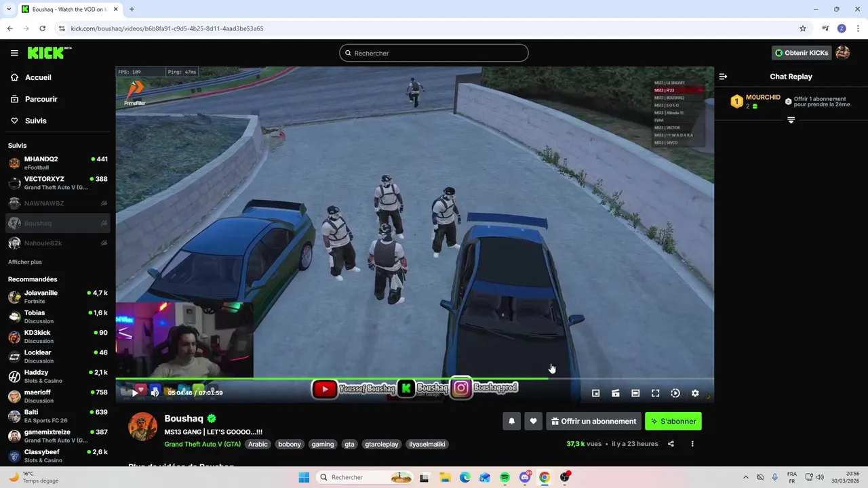
Task: Open gamemixtreize recommended channel
Action: point(58,436)
